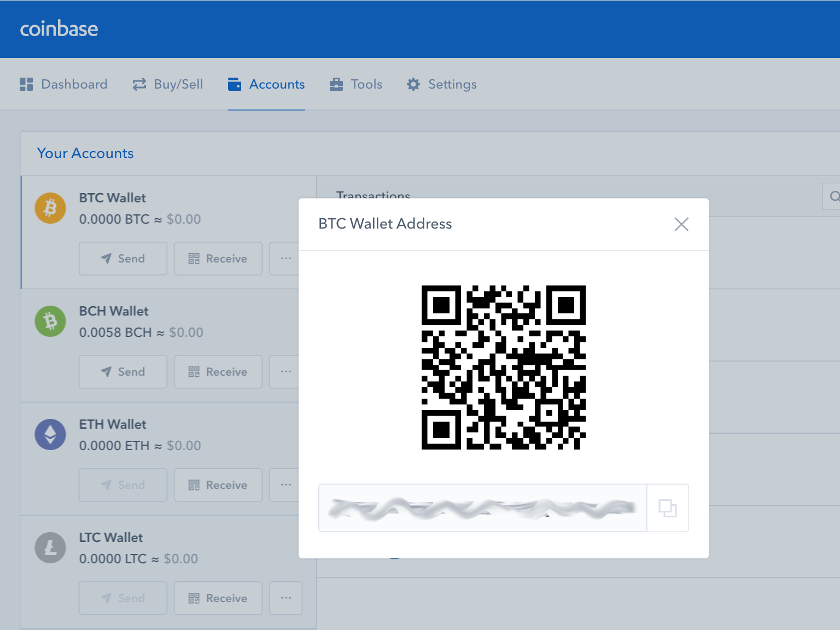
Task: Receive into the ETH Wallet
Action: (x=218, y=485)
